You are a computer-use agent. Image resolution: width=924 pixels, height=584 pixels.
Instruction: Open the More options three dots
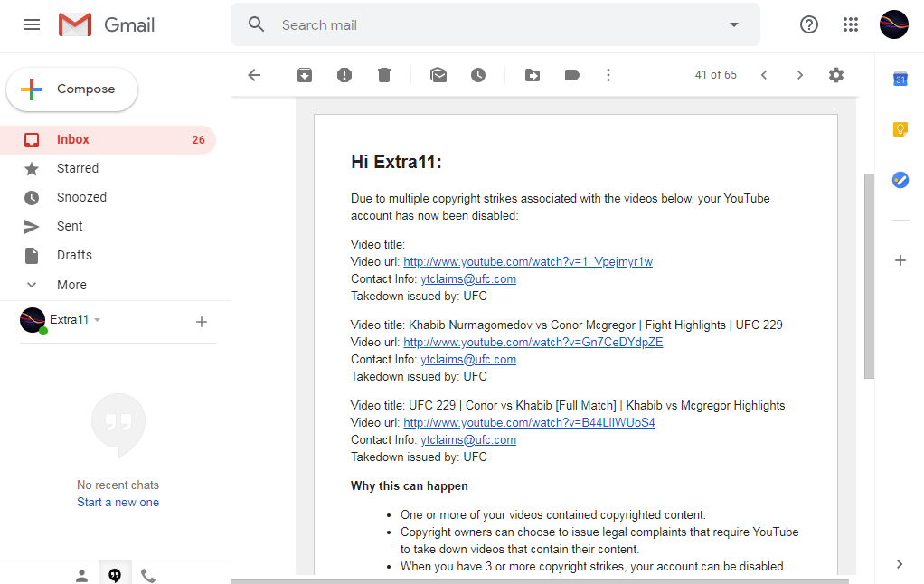pos(608,75)
